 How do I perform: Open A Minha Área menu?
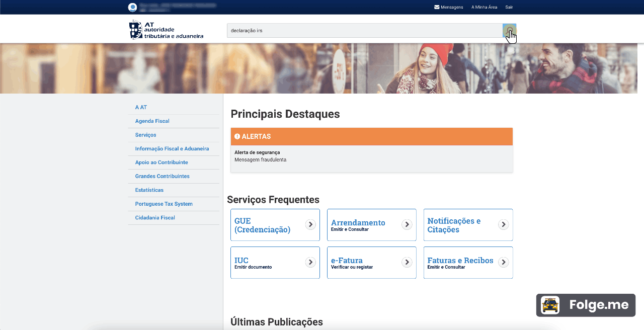[x=484, y=7]
